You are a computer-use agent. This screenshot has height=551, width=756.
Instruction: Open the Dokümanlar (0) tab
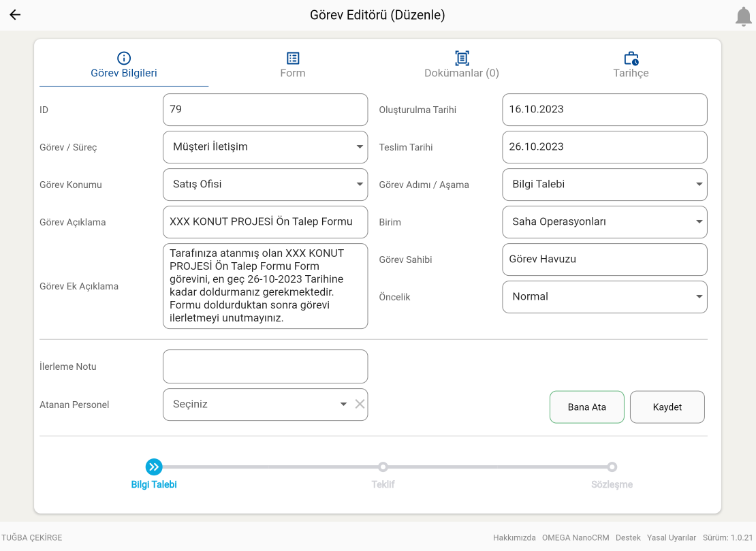click(462, 65)
